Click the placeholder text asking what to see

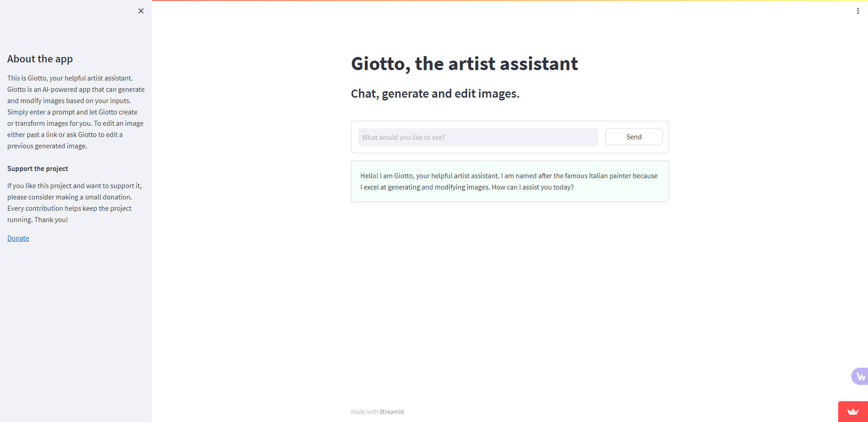pyautogui.click(x=404, y=137)
